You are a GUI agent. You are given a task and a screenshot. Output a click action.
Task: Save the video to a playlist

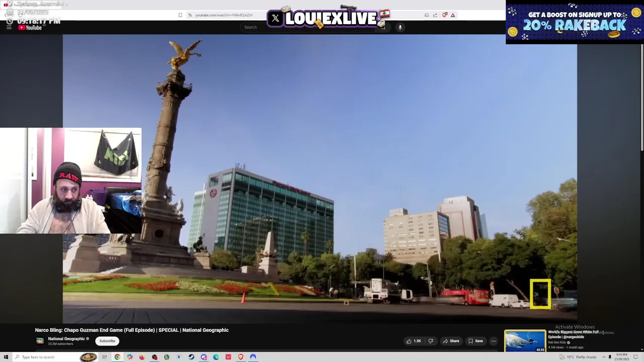[475, 341]
